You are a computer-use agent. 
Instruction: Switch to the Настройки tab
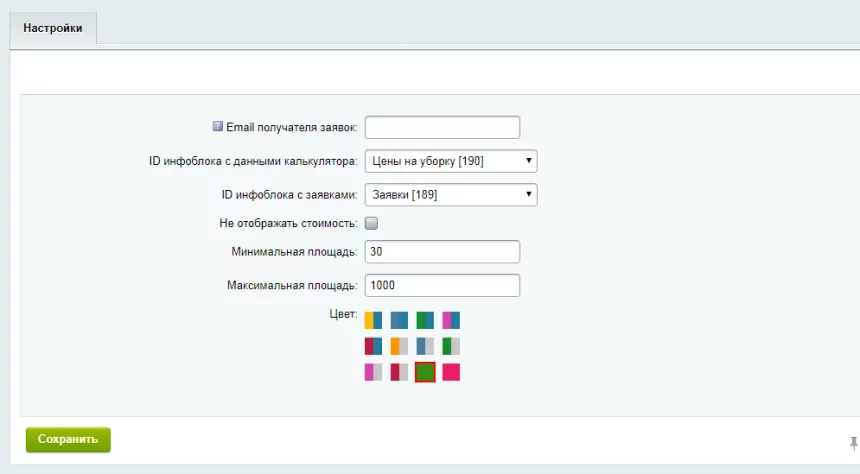coord(53,29)
